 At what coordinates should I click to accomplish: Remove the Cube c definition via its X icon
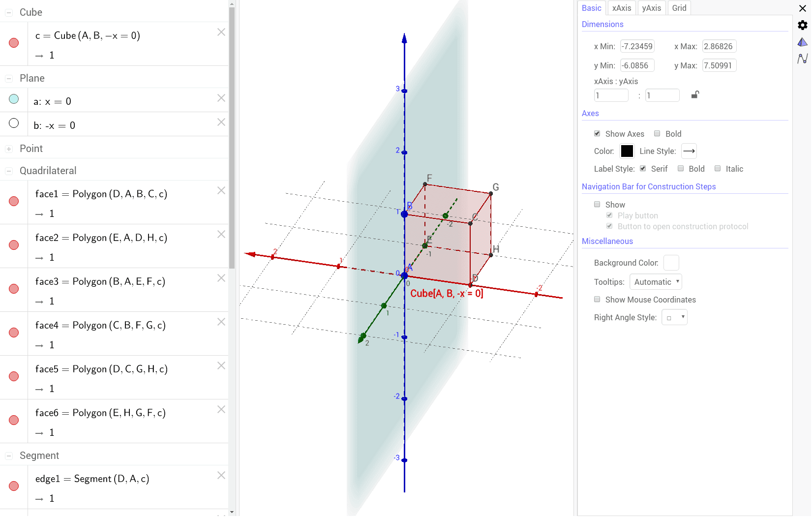coord(221,31)
